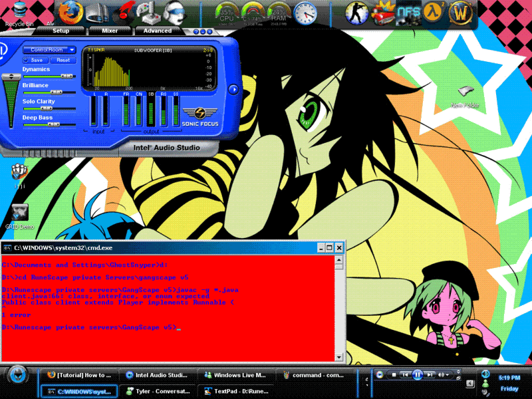Open the New Folder desktop icon
This screenshot has height=399, width=532.
click(x=465, y=94)
